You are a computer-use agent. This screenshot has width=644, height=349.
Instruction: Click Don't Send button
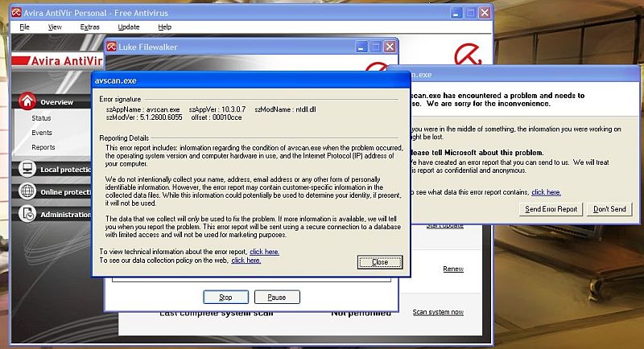tap(609, 209)
